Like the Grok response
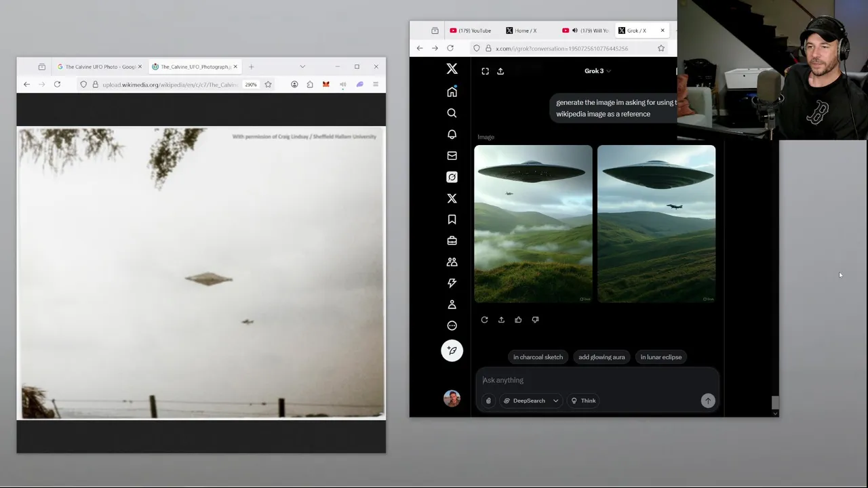Screen dimensions: 868x488 pyautogui.click(x=518, y=320)
